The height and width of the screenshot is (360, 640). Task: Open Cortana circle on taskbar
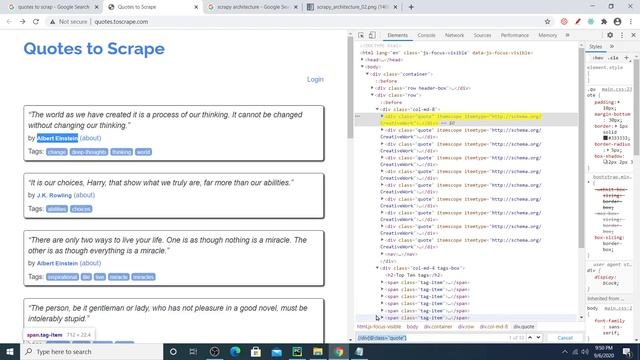click(173, 351)
